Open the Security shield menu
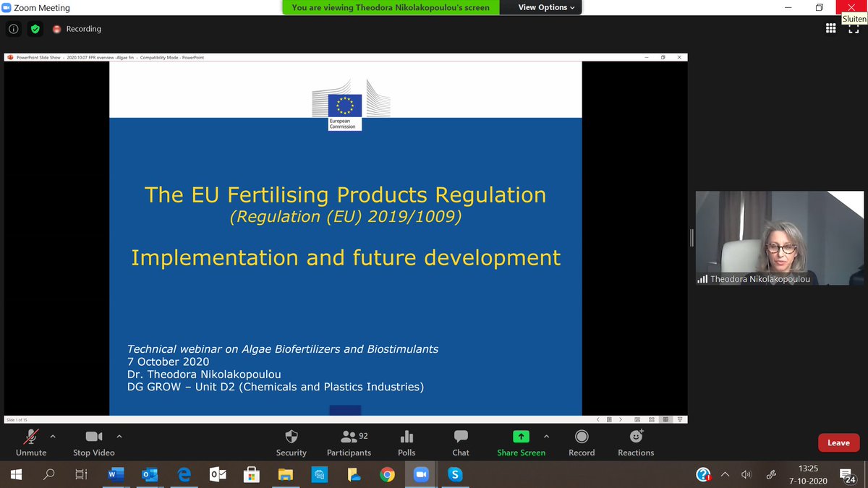The width and height of the screenshot is (868, 488). [292, 442]
